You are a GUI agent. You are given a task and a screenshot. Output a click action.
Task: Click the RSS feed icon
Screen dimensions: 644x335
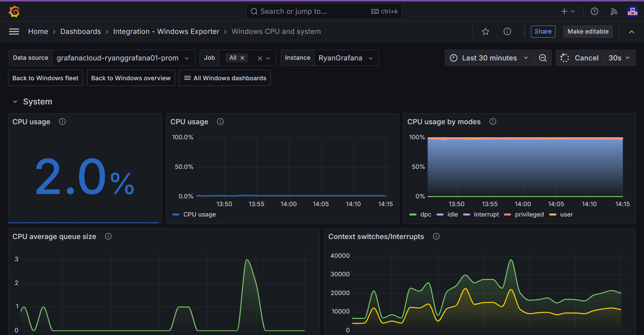(613, 11)
